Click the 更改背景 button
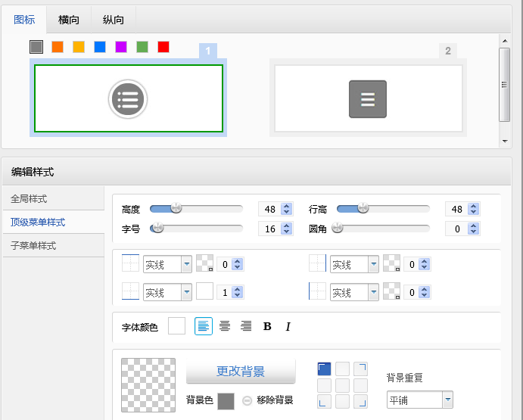This screenshot has height=420, width=523. 241,371
